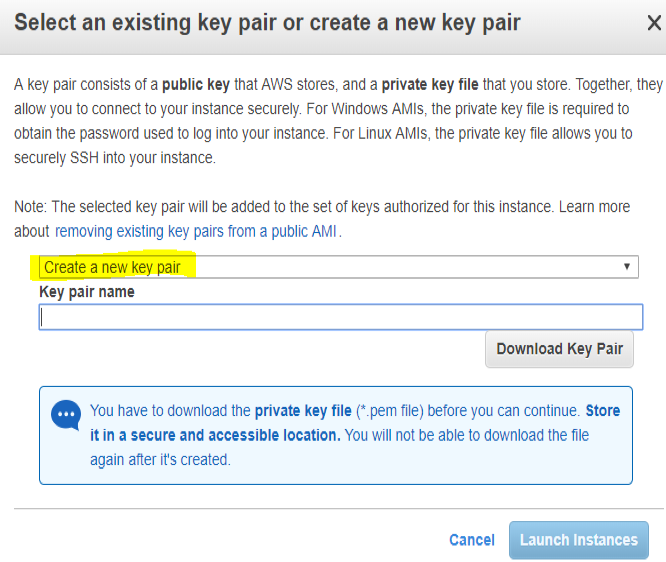
Task: Click the Launch Instances button
Action: coord(578,540)
